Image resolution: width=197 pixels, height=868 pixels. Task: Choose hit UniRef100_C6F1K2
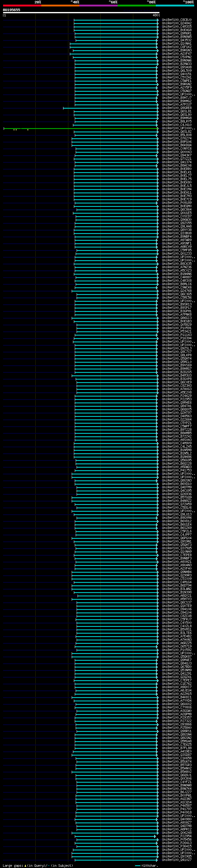(x=176, y=47)
